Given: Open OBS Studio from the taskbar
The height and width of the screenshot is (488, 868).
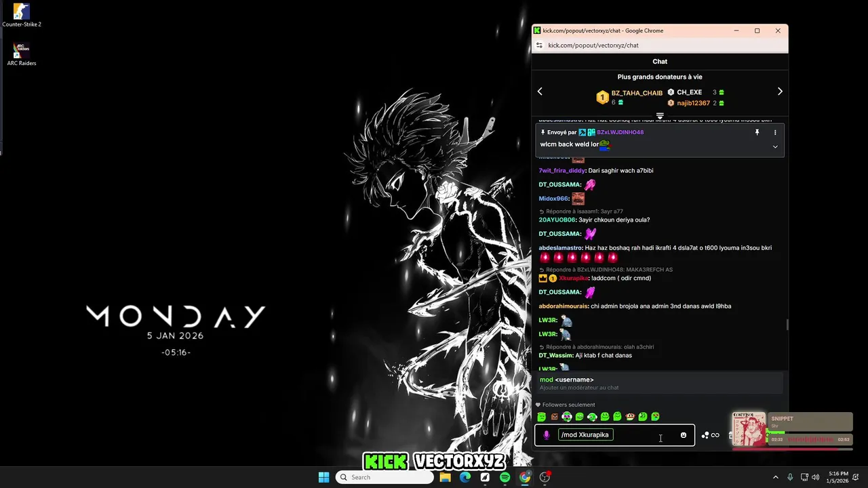Looking at the screenshot, I should point(545,477).
